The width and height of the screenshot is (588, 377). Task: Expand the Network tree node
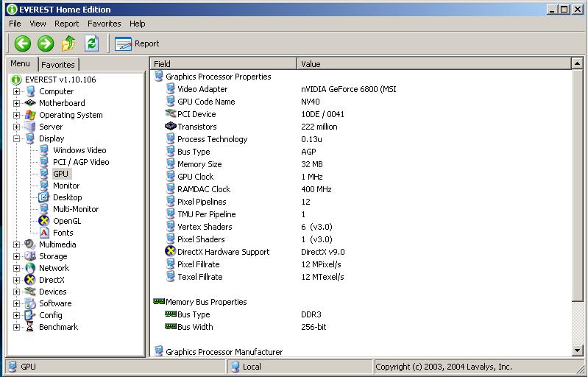tap(16, 268)
